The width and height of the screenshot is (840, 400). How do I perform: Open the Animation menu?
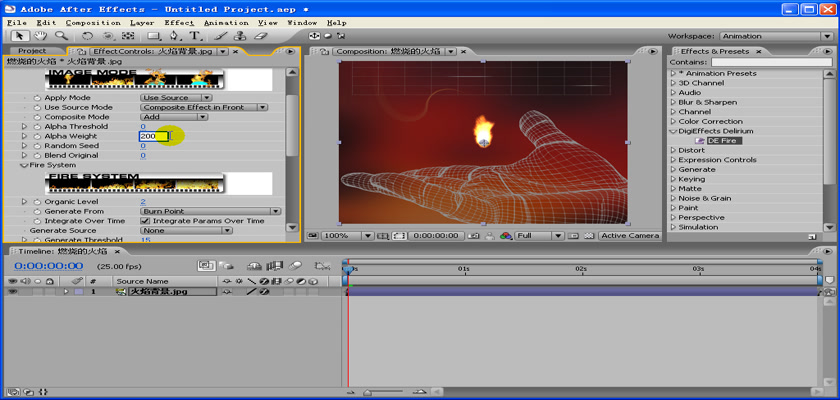[226, 22]
